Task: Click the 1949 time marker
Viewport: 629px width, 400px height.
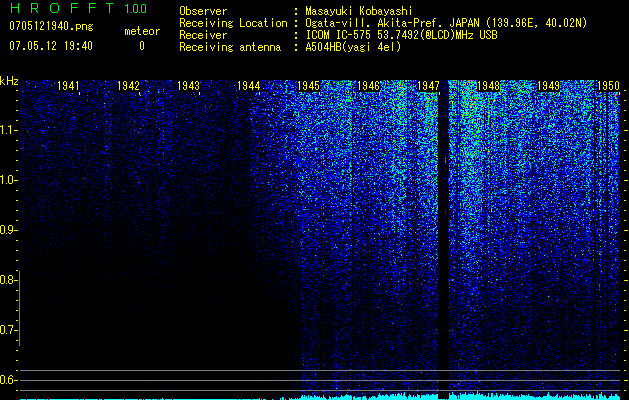Action: (x=548, y=86)
